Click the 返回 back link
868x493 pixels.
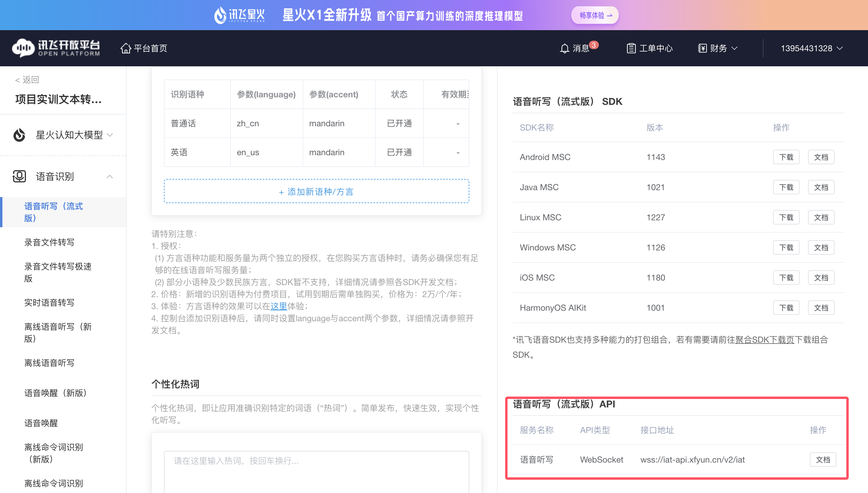[x=27, y=80]
